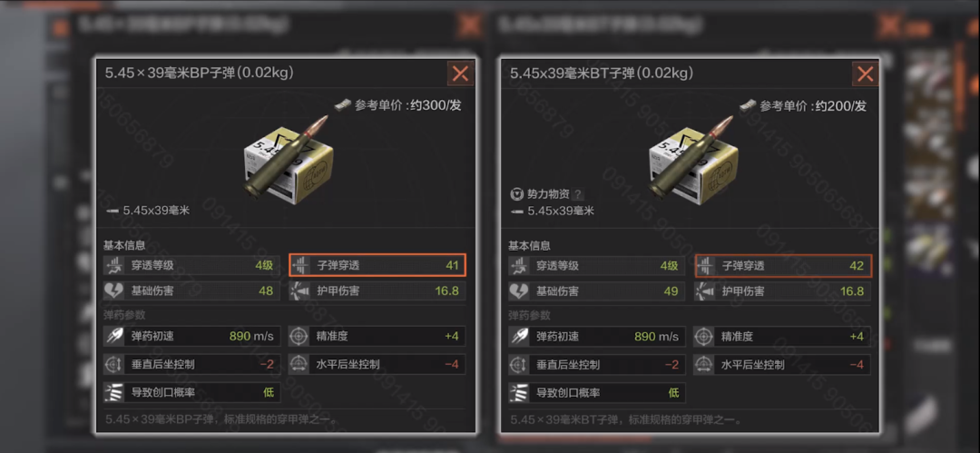Close the BT ammo details panel
The width and height of the screenshot is (980, 453).
(x=866, y=74)
